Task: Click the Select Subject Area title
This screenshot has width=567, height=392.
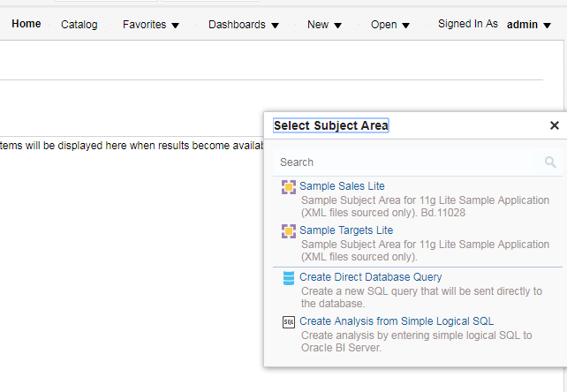Action: [x=331, y=125]
